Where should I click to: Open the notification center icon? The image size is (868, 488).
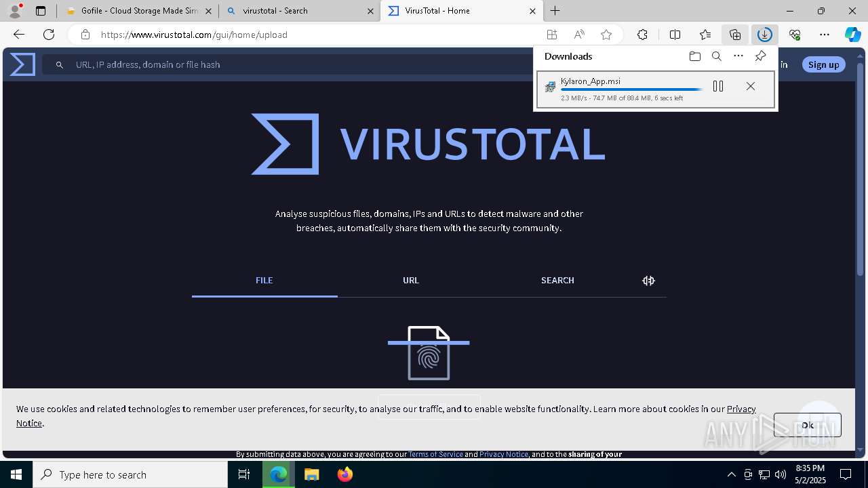(x=846, y=474)
